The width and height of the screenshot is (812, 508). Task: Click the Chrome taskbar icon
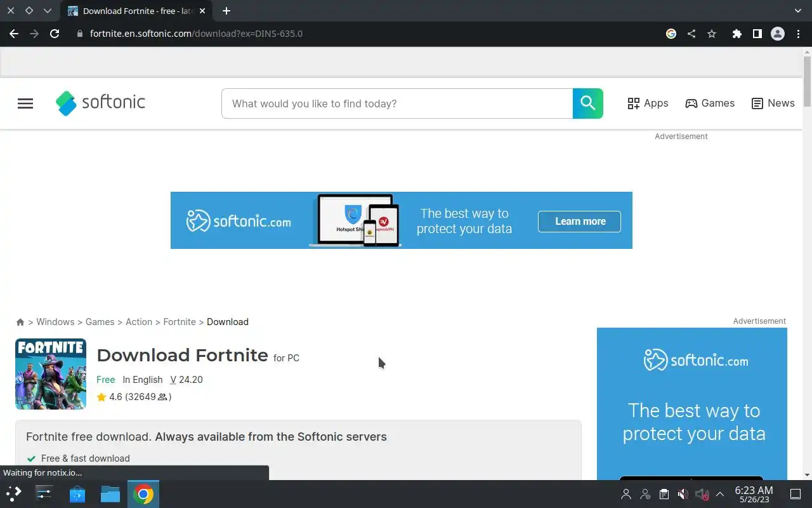coord(143,494)
